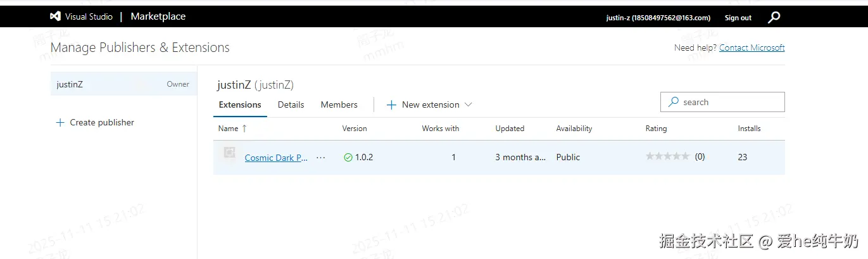Click the plus icon next to Create publisher

60,123
